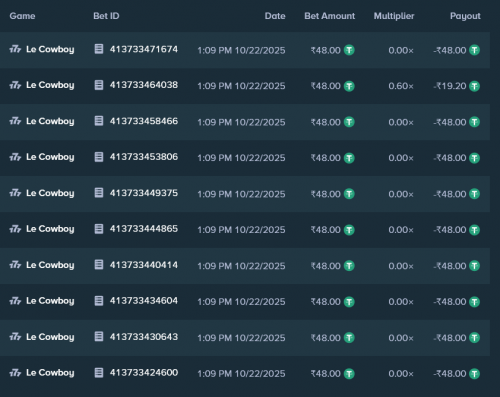Select 0.00× multiplier of bet 413733453806

(x=401, y=158)
